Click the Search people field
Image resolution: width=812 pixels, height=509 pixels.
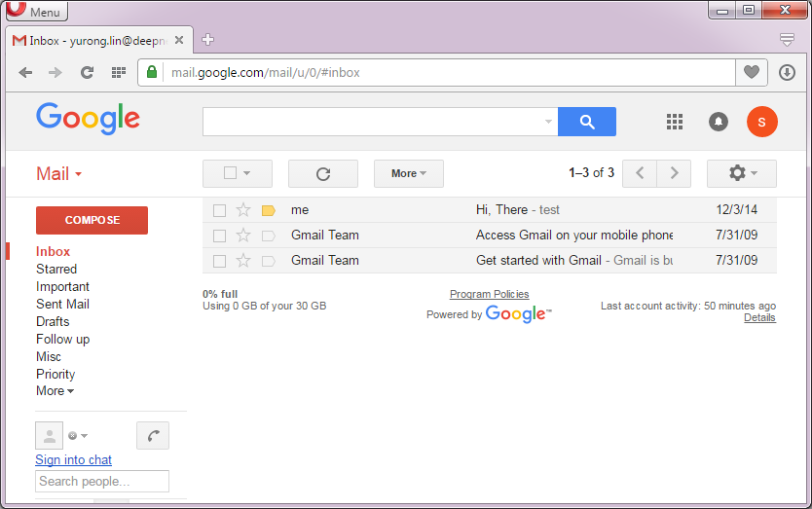tap(102, 481)
